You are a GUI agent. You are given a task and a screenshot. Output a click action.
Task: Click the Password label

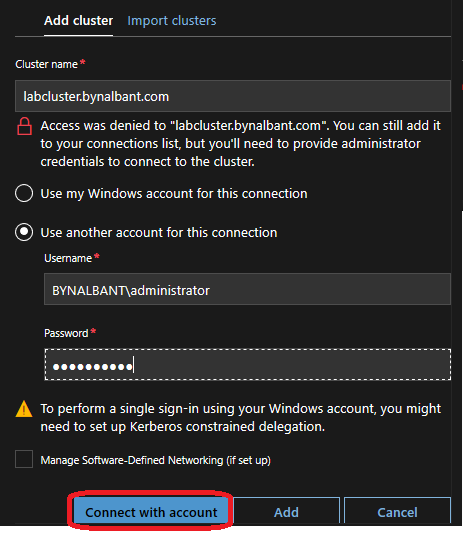(66, 333)
